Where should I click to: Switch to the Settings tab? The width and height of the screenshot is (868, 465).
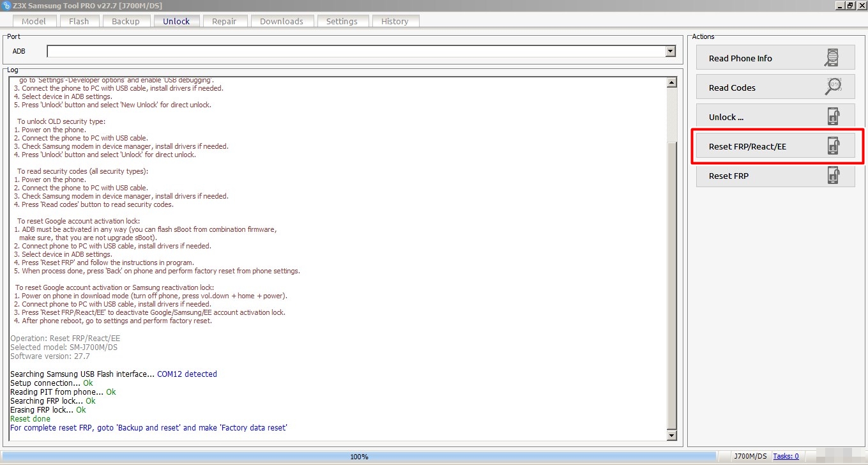point(342,21)
